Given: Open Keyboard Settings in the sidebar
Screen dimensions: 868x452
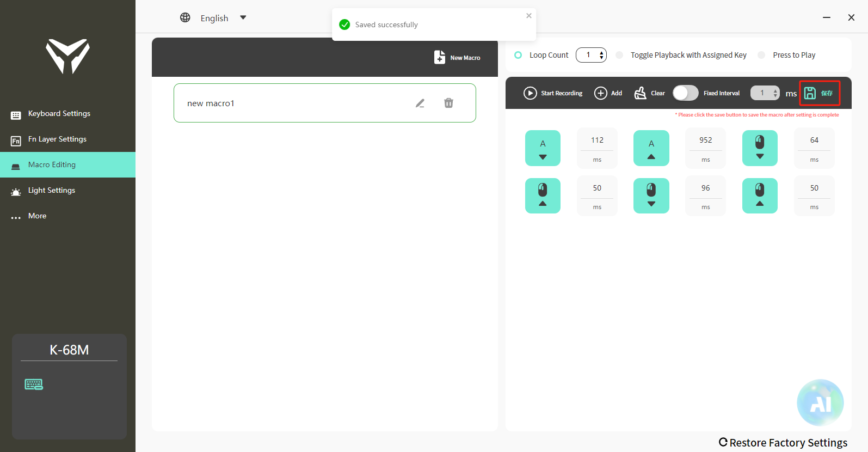Looking at the screenshot, I should tap(59, 114).
